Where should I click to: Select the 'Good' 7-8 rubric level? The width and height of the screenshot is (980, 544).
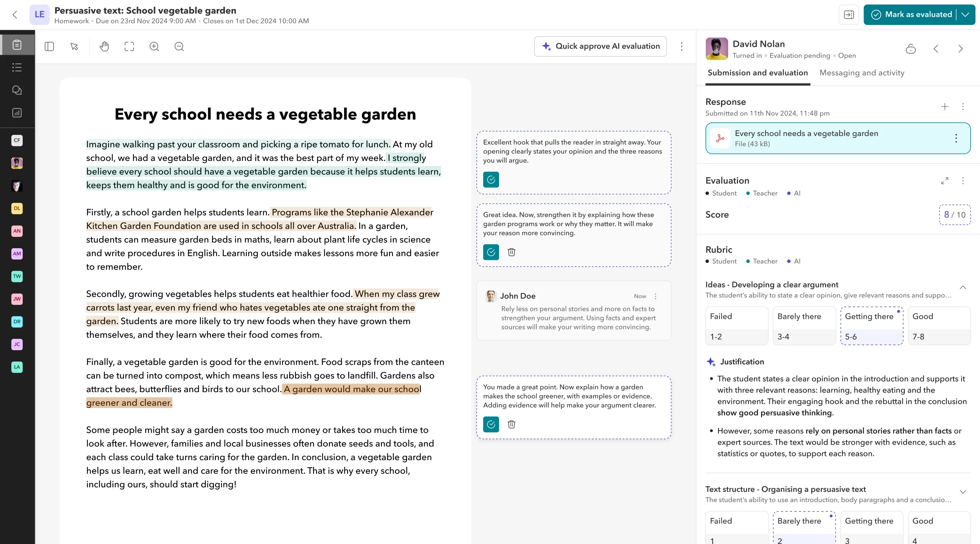pos(939,326)
